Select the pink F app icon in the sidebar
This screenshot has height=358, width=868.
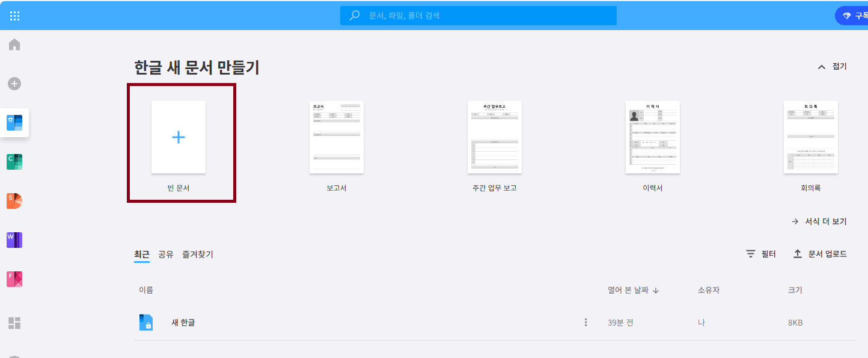pyautogui.click(x=14, y=279)
